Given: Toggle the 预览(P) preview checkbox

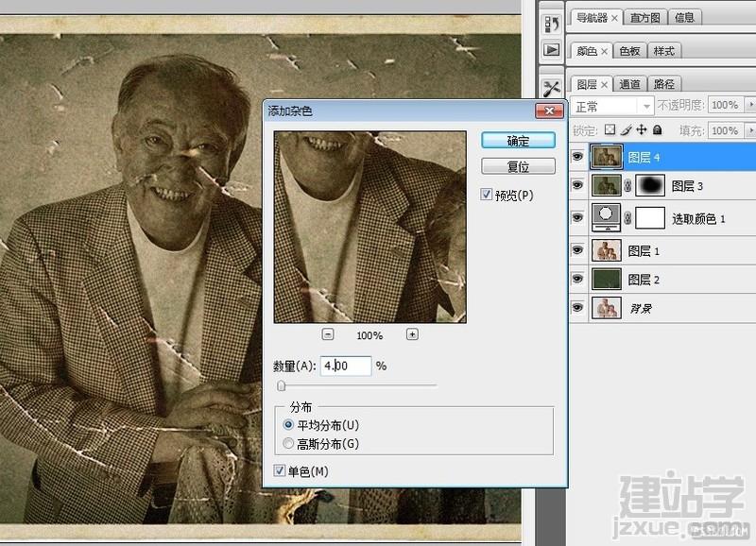Looking at the screenshot, I should [x=486, y=195].
